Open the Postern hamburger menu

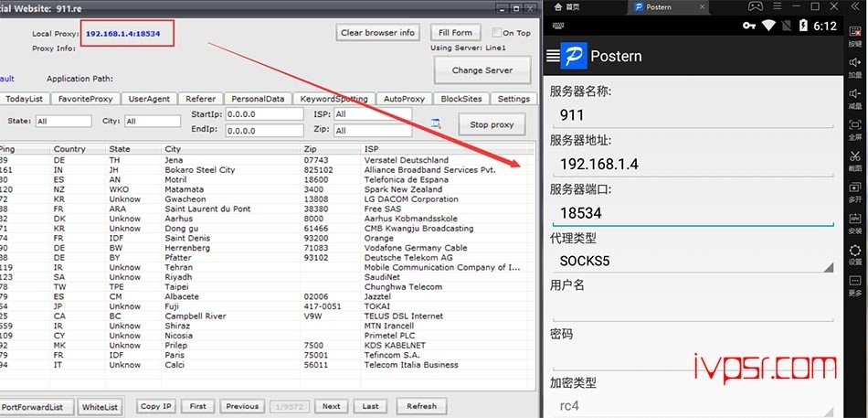coord(553,56)
